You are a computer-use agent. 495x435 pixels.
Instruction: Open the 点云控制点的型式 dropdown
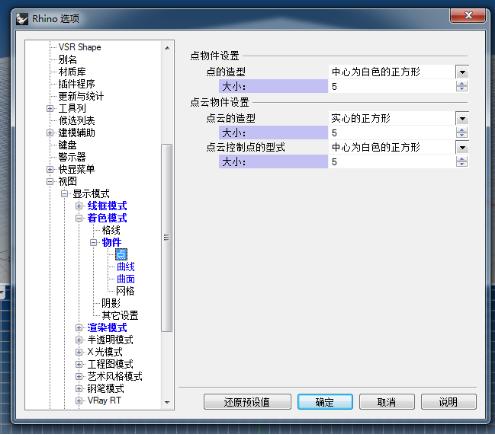462,147
